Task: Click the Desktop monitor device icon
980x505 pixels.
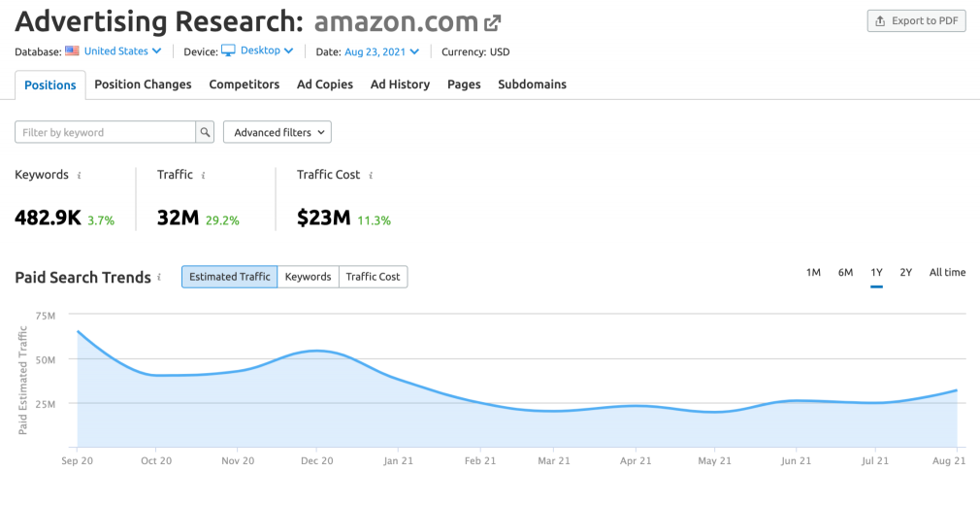Action: click(229, 50)
